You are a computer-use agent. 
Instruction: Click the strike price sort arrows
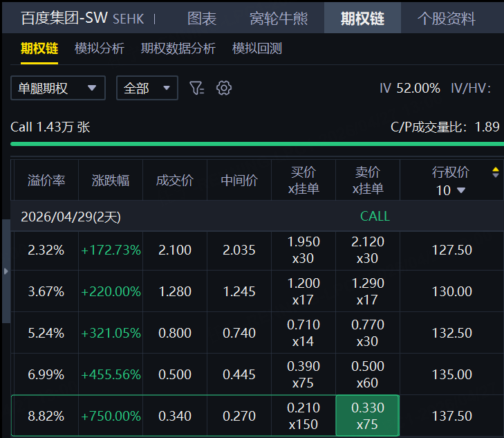point(495,172)
